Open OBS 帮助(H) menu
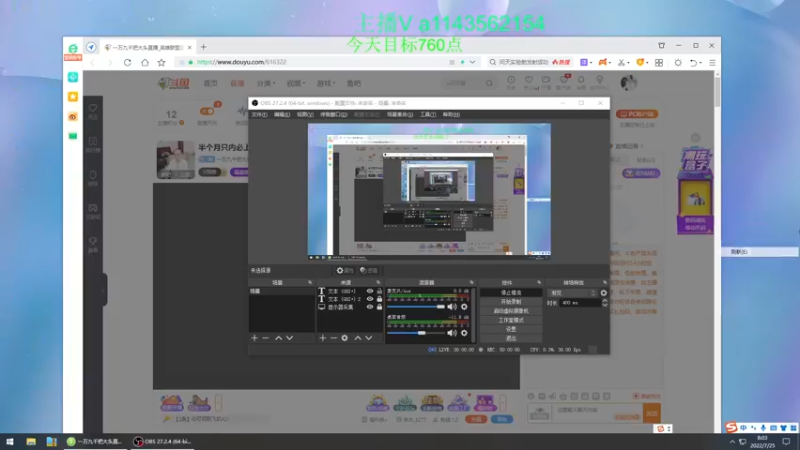The height and width of the screenshot is (450, 800). [x=451, y=114]
